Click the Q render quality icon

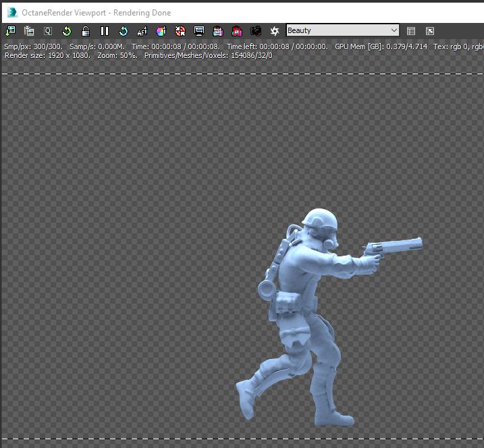48,31
